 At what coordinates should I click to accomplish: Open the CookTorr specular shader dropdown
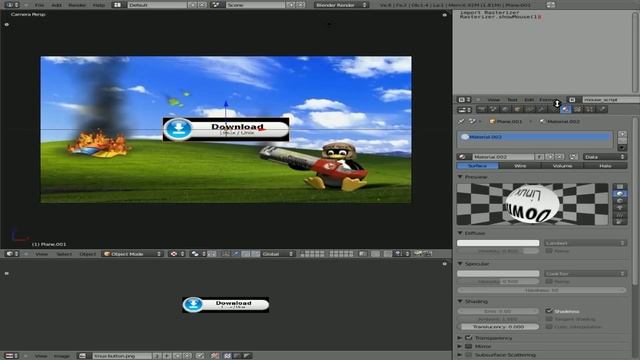[585, 273]
